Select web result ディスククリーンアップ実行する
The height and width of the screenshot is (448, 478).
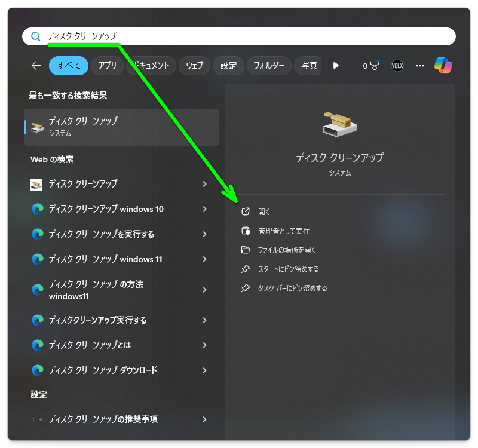coord(97,320)
